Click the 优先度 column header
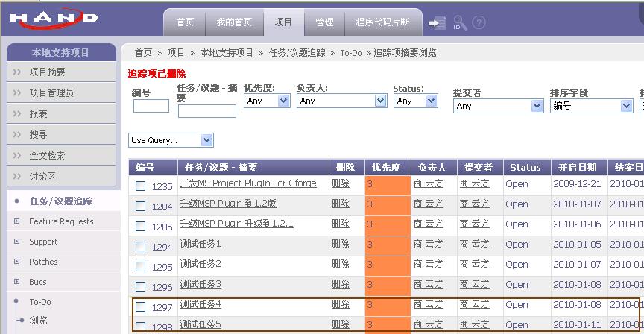The width and height of the screenshot is (644, 334). pos(388,167)
